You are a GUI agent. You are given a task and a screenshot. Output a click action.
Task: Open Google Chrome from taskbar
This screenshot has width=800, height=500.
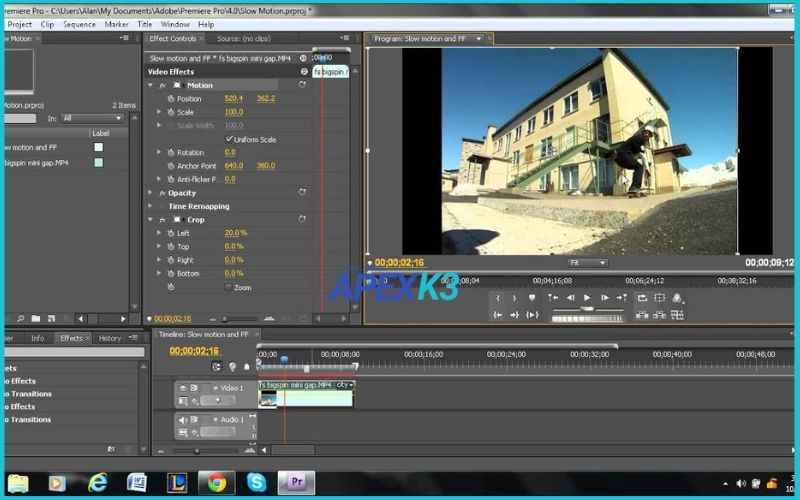click(217, 482)
